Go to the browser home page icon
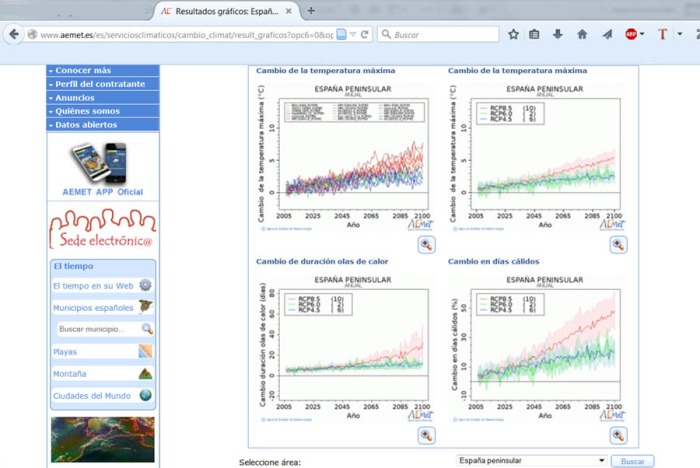The height and width of the screenshot is (468, 700). [x=582, y=34]
